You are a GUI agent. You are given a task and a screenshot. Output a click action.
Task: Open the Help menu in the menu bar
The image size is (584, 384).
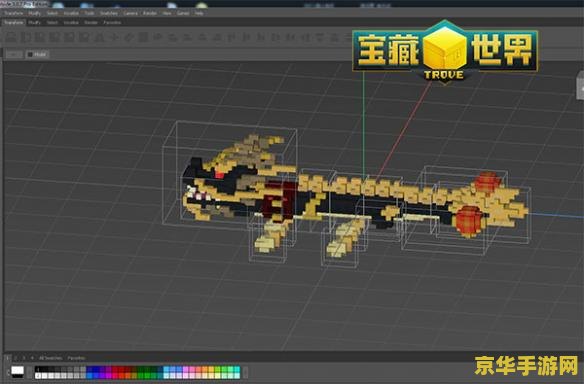click(199, 13)
